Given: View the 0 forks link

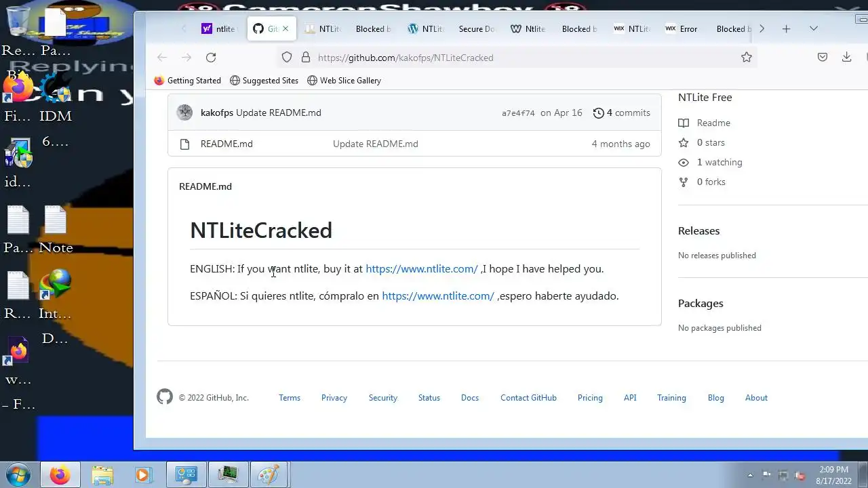Looking at the screenshot, I should (702, 182).
